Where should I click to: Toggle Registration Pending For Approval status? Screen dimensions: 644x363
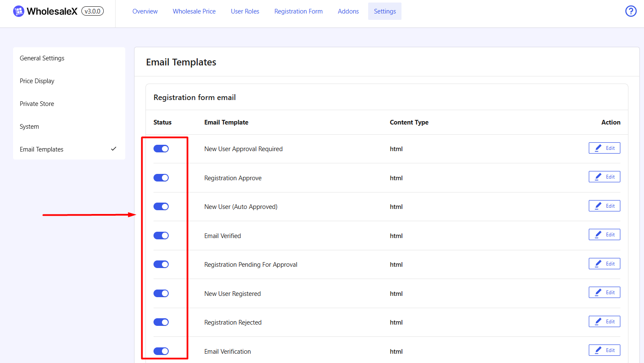point(161,264)
